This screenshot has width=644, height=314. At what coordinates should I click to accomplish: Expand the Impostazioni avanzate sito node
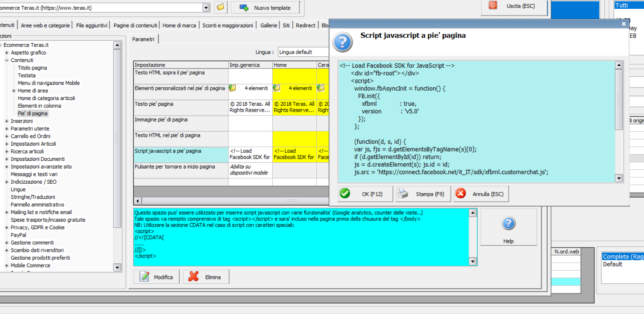[6, 167]
